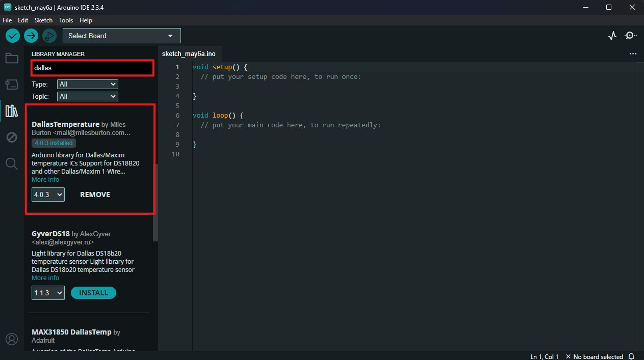The image size is (644, 360).
Task: Click the DallasTemperature library title
Action: [65, 124]
